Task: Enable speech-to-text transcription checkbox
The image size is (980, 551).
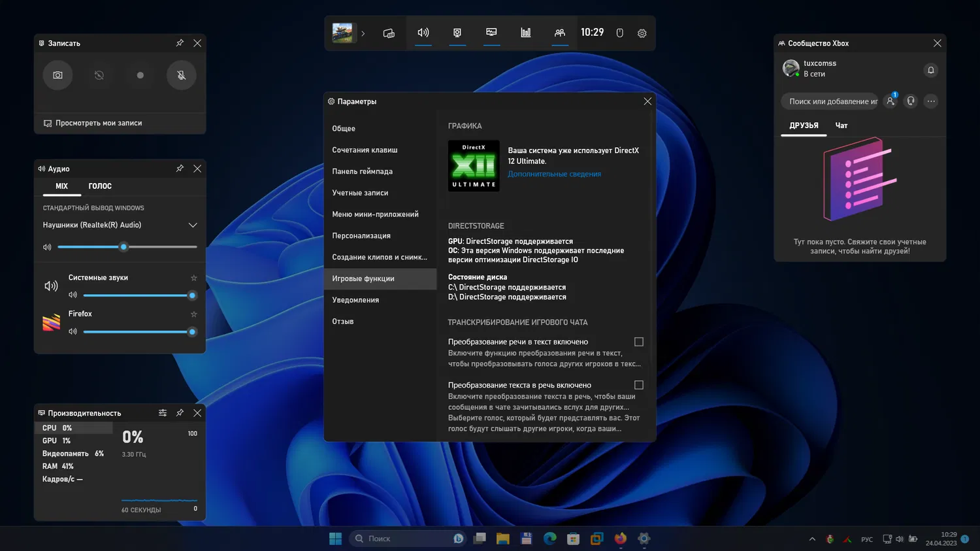Action: tap(639, 342)
